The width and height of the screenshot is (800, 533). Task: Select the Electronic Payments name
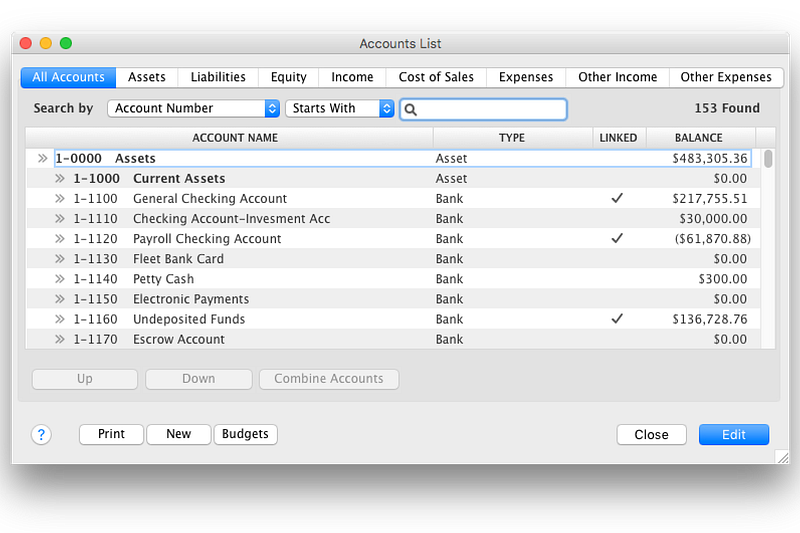[x=191, y=299]
